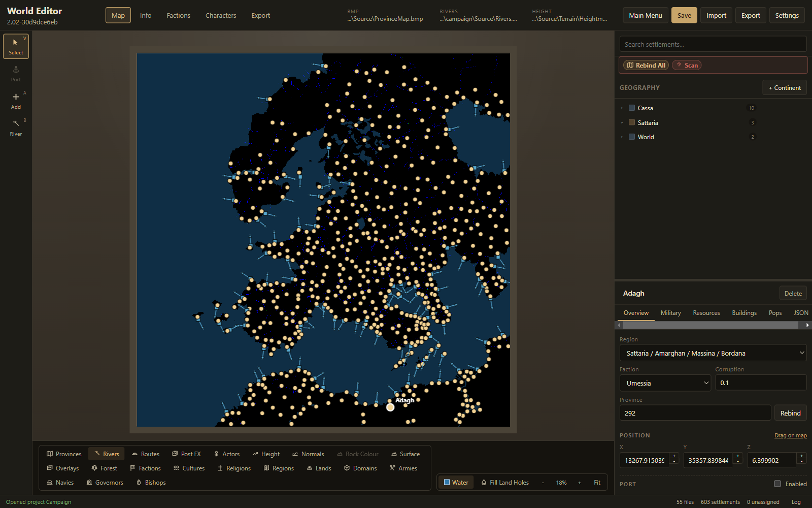Expand the Sattaria continent tree
The height and width of the screenshot is (508, 812).
tap(622, 122)
